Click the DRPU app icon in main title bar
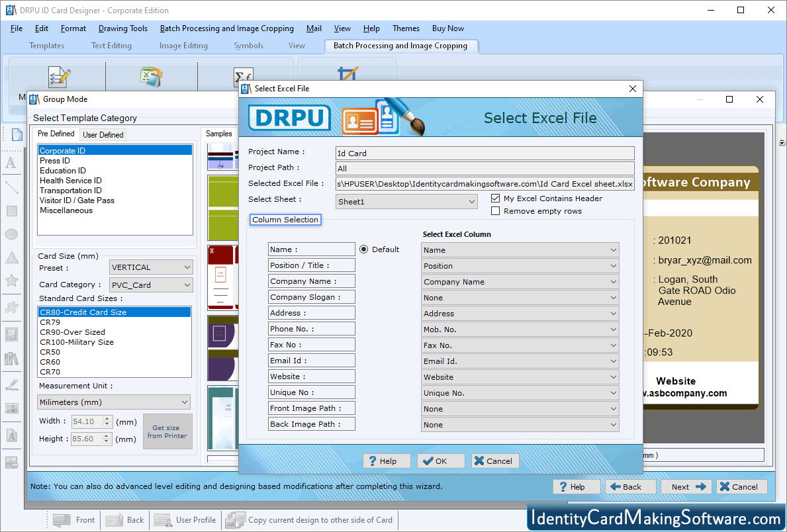 click(x=11, y=10)
